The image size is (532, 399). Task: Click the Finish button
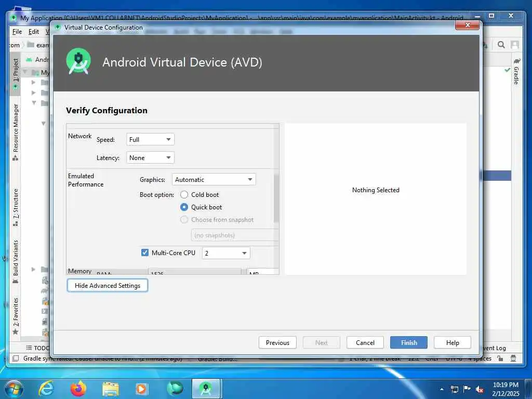click(409, 343)
